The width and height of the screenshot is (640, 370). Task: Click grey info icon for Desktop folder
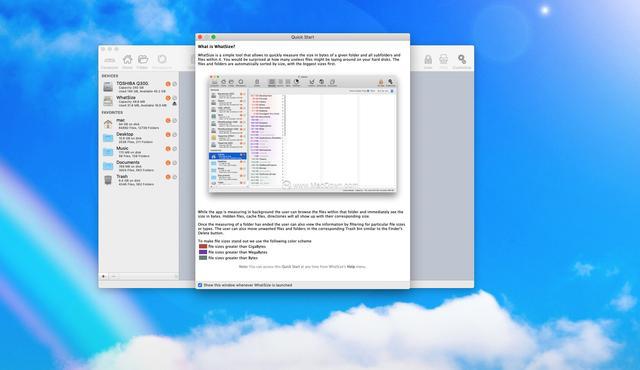tap(175, 135)
